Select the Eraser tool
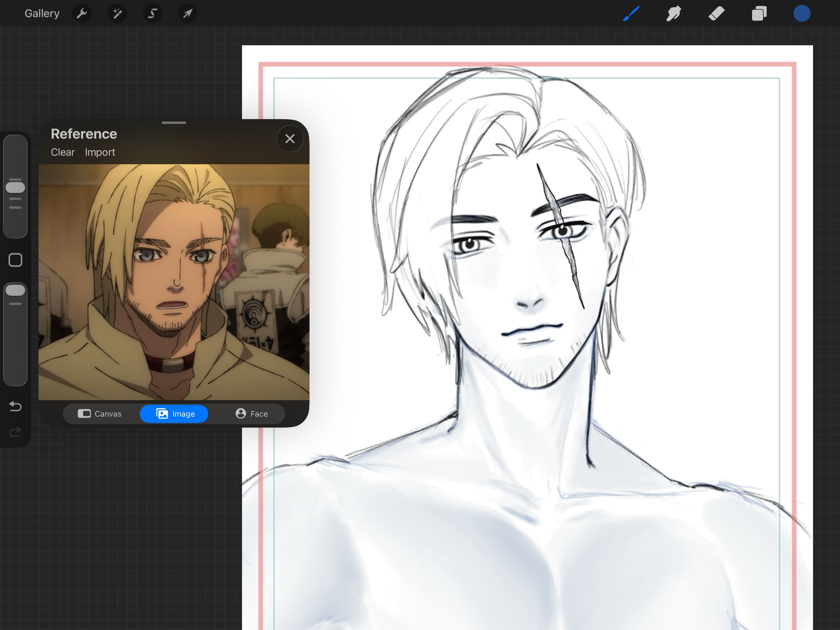840x630 pixels. [717, 13]
